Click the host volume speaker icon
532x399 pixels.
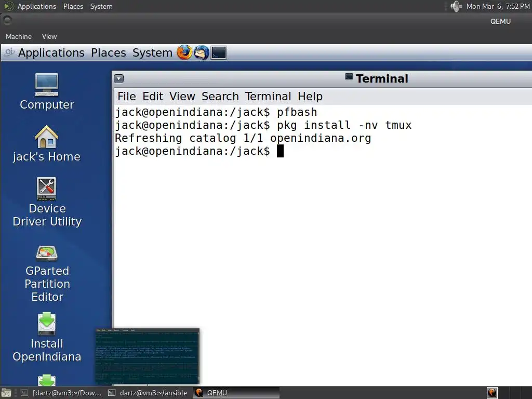pos(456,6)
